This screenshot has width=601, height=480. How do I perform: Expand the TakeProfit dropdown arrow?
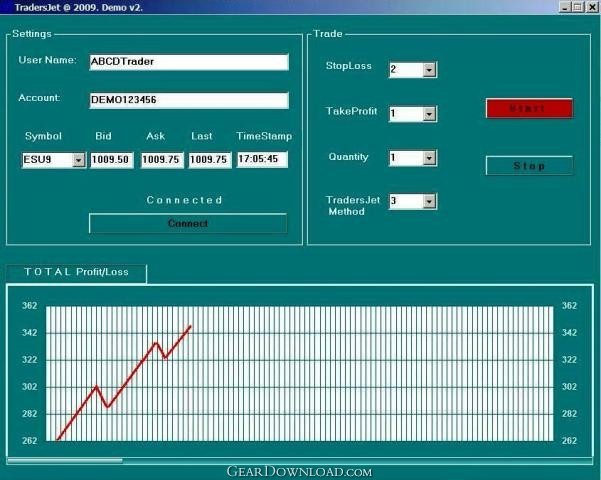pos(429,114)
